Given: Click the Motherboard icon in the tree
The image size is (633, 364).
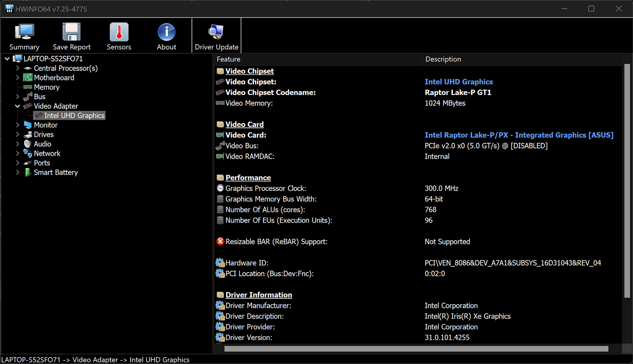Looking at the screenshot, I should coord(28,78).
